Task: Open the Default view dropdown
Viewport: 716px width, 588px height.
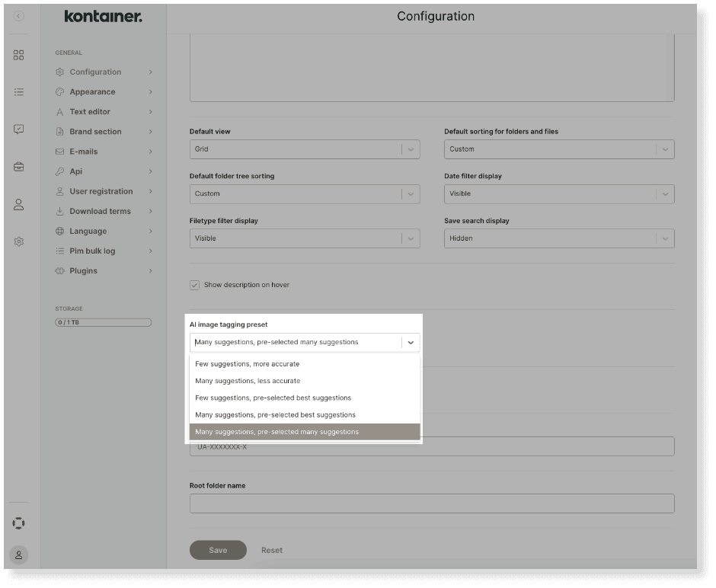Action: (304, 149)
